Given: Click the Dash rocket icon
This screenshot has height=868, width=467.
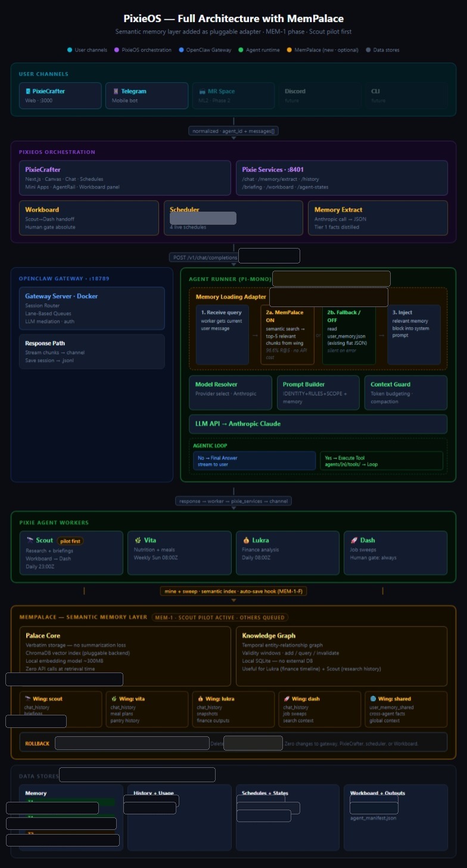Looking at the screenshot, I should click(354, 540).
